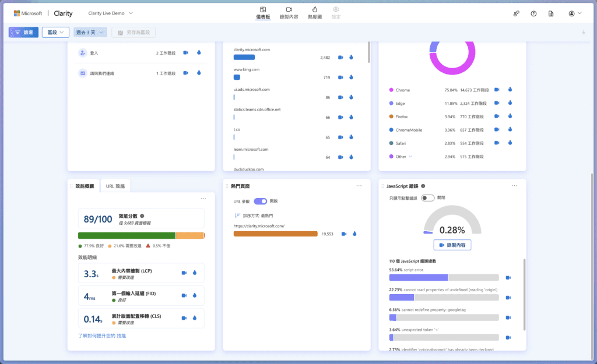Go to the 錄製內容 recordings tab

[x=289, y=13]
